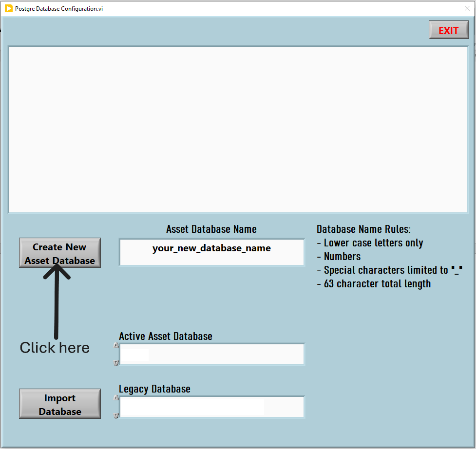Click inside the large empty results display
The width and height of the screenshot is (476, 449).
click(x=238, y=129)
